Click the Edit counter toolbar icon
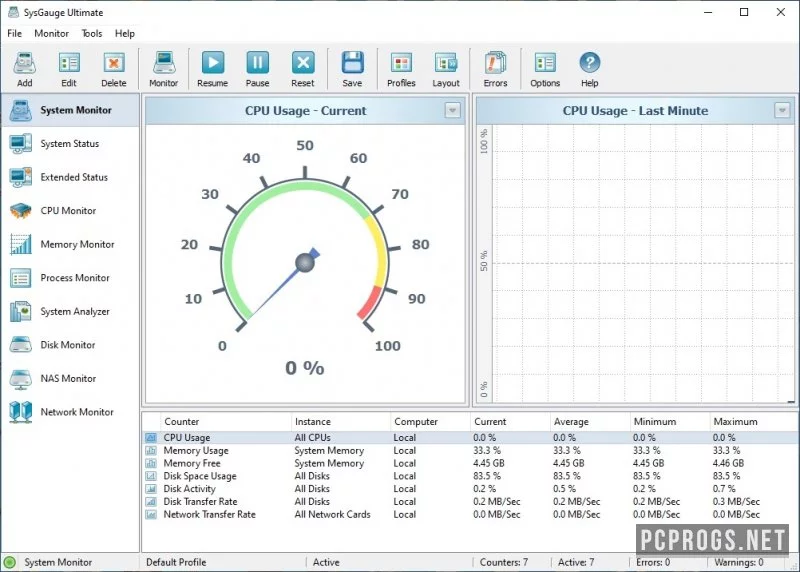 [x=69, y=69]
